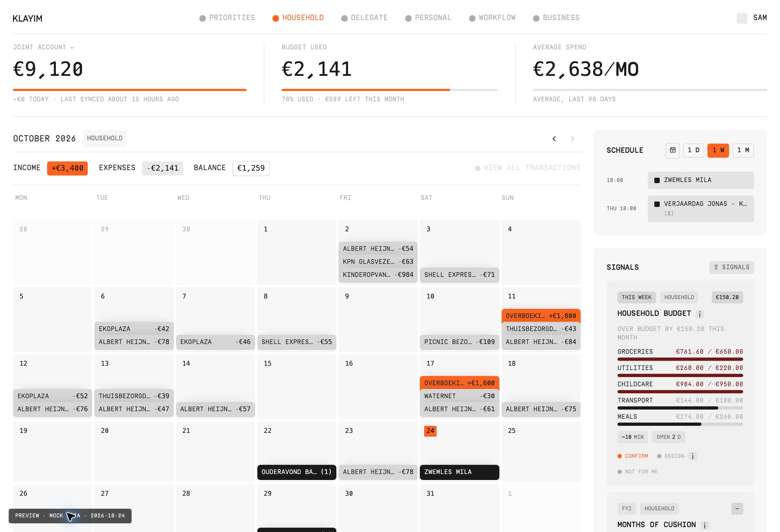The image size is (780, 532).
Task: Open Thuisbezorgd -€43 on October 11
Action: click(x=541, y=329)
